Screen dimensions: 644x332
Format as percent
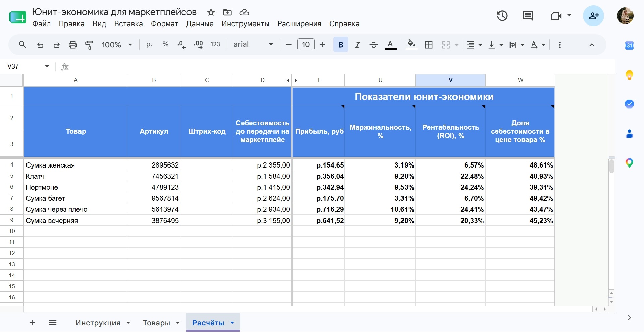(x=165, y=44)
